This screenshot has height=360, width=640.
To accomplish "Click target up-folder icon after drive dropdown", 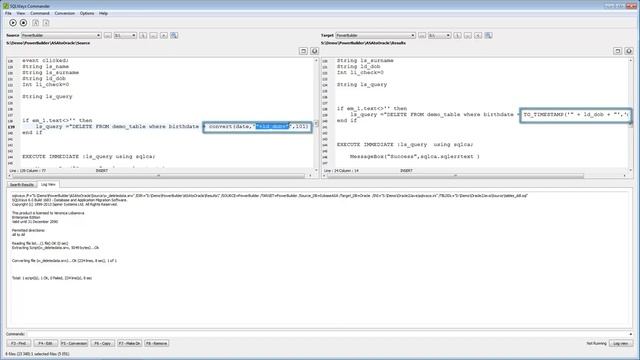I will pos(457,36).
